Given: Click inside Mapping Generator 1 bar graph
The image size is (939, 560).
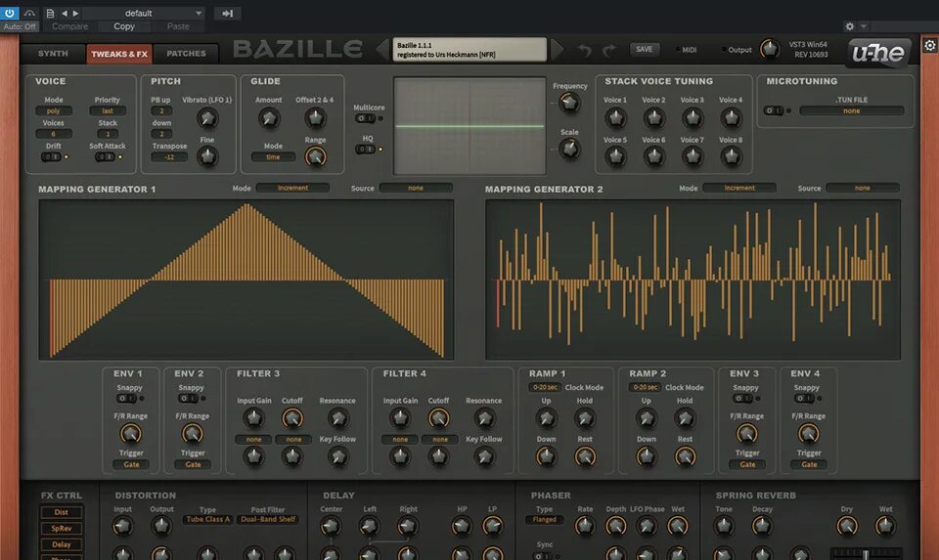Looking at the screenshot, I should pos(246,280).
